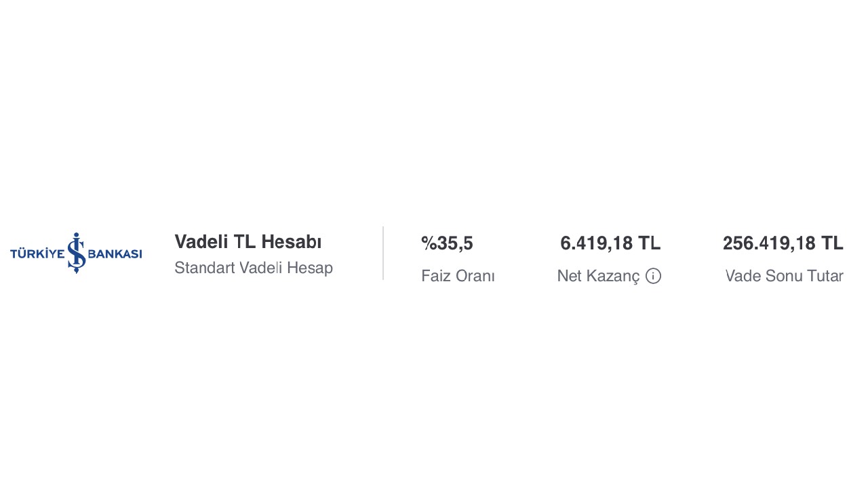Click the 256.419,18 TL maturity amount
868x488 pixels.
(783, 243)
